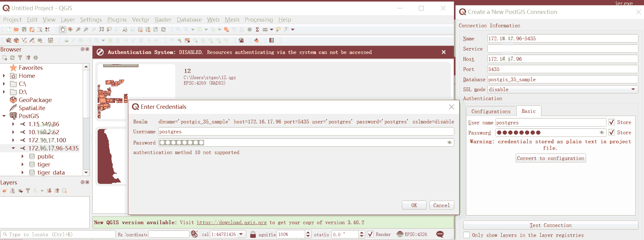Click the Type to locate search box
Screen dimensions: 644x240
pos(58,234)
